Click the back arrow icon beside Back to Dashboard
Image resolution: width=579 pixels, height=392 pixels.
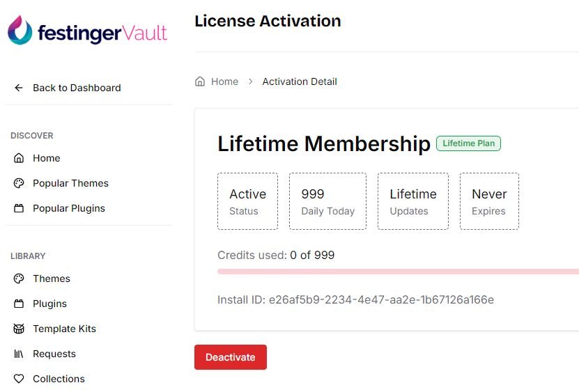19,88
